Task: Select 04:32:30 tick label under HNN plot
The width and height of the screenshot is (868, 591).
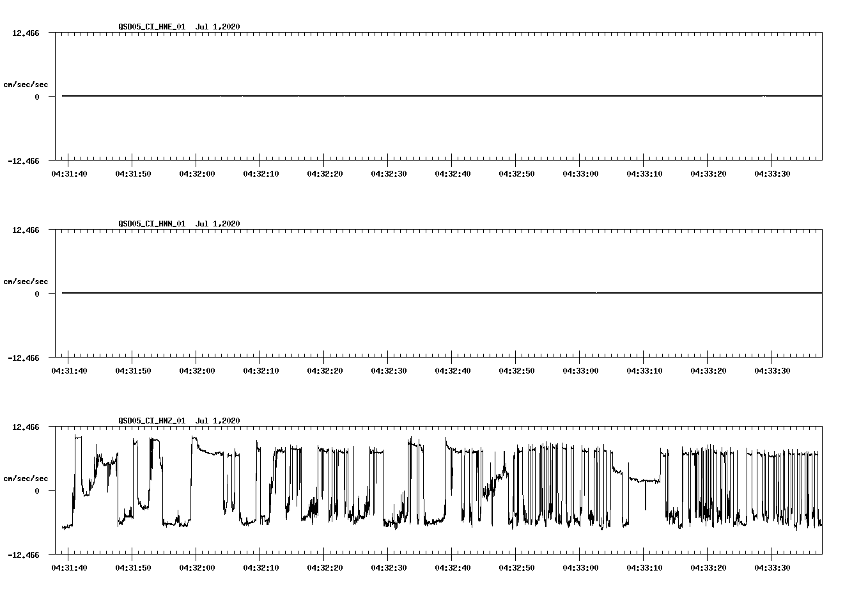Action: (389, 371)
